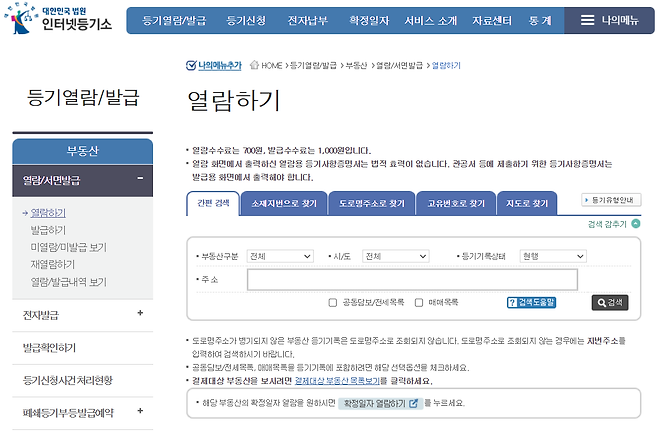Open the 서비스 소개 top menu
This screenshot has height=432, width=658.
tap(431, 21)
